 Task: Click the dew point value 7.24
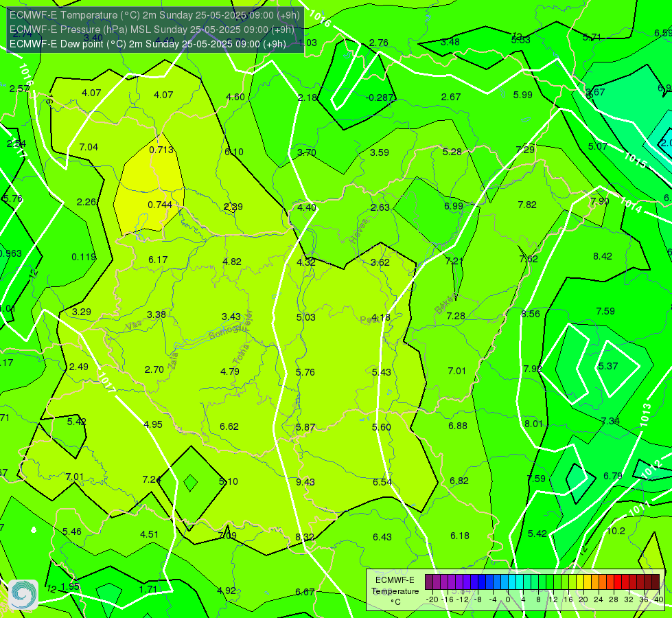(152, 479)
